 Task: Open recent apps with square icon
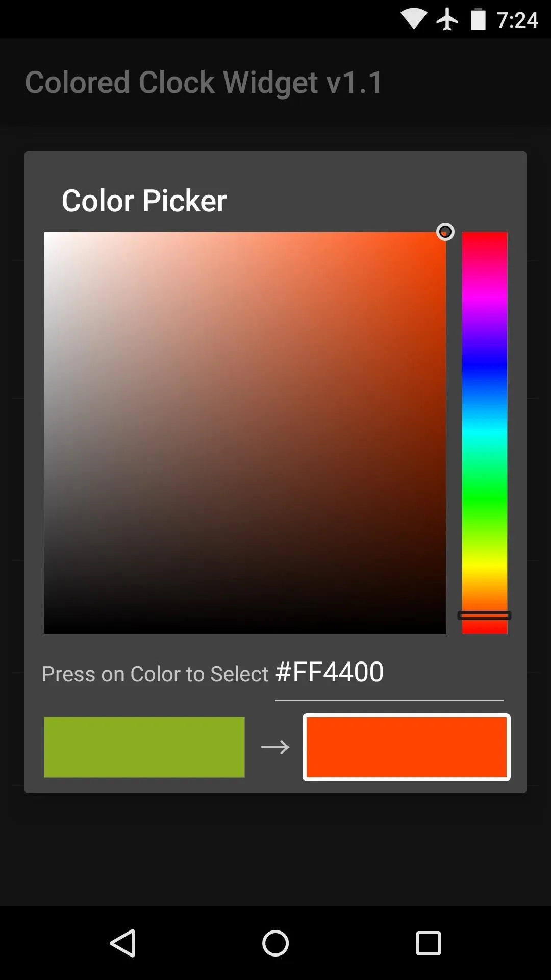[x=429, y=943]
